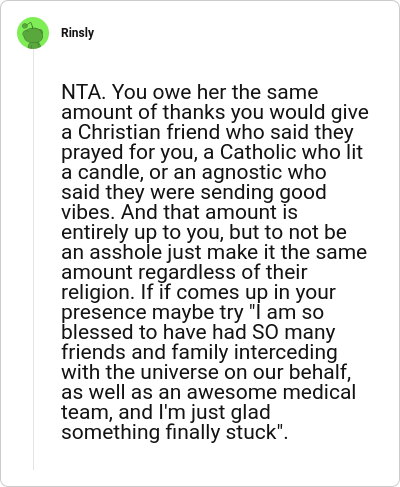
Task: Click the phrase "regardless of their"
Action: click(222, 273)
